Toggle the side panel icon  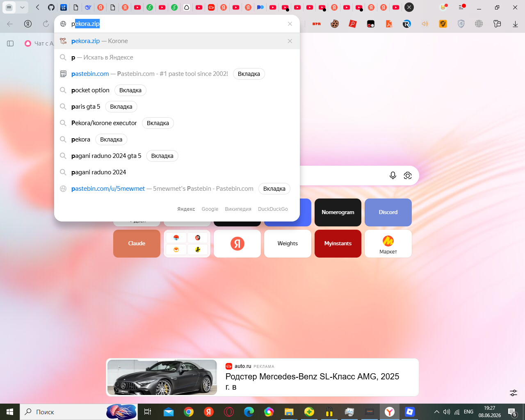point(11,43)
